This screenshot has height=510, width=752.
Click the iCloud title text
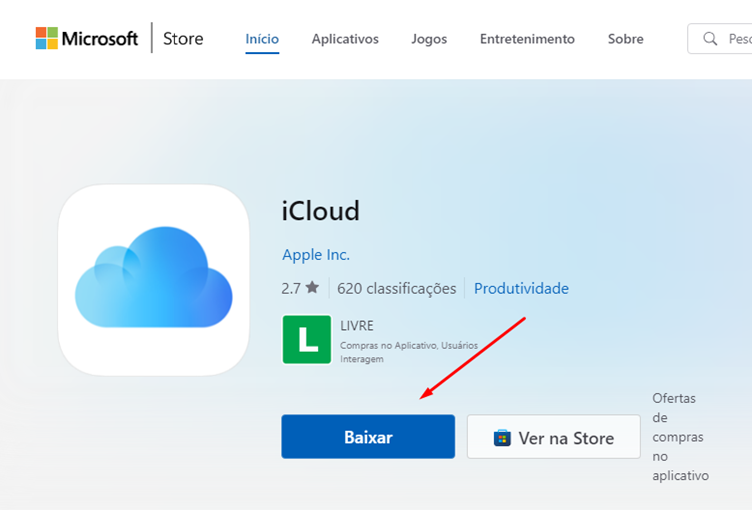click(320, 211)
